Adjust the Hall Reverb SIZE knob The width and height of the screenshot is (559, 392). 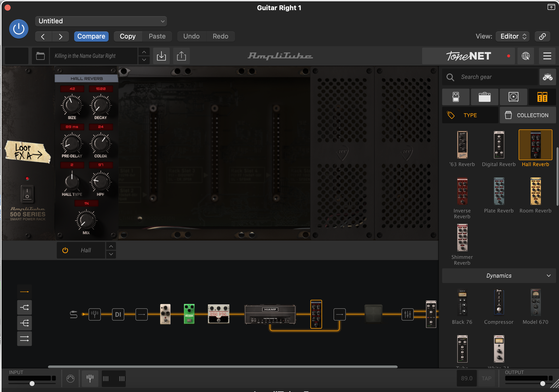72,105
